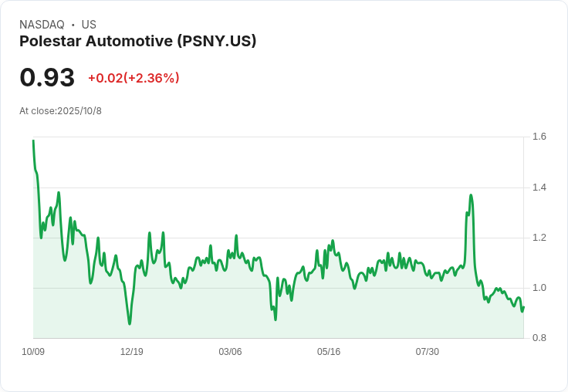This screenshot has height=392, width=568.
Task: Click the US market label
Action: tap(89, 25)
